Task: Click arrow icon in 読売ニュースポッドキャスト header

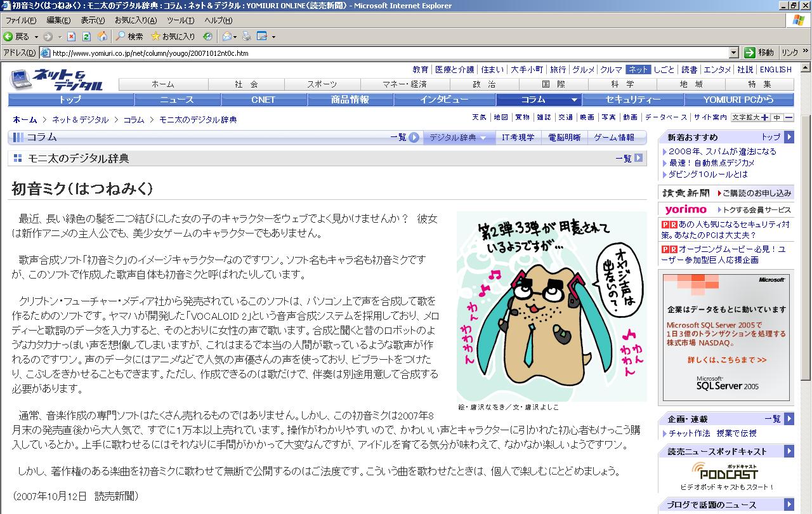Action: pyautogui.click(x=789, y=451)
